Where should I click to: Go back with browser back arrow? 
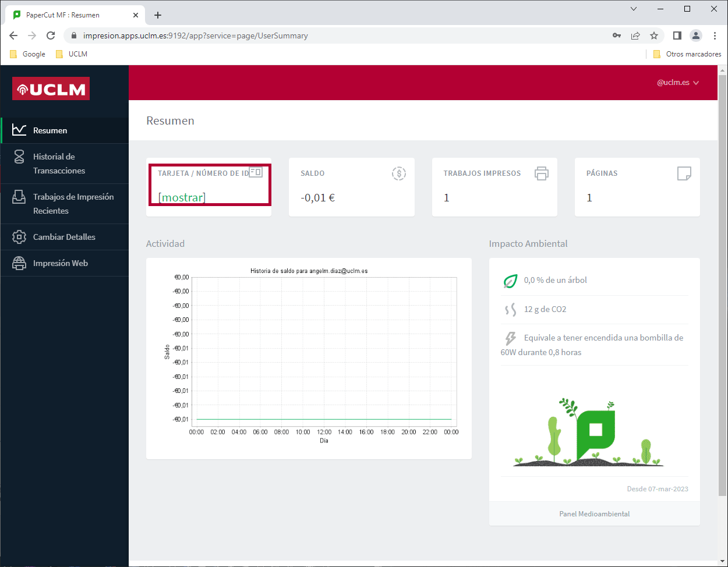tap(13, 36)
